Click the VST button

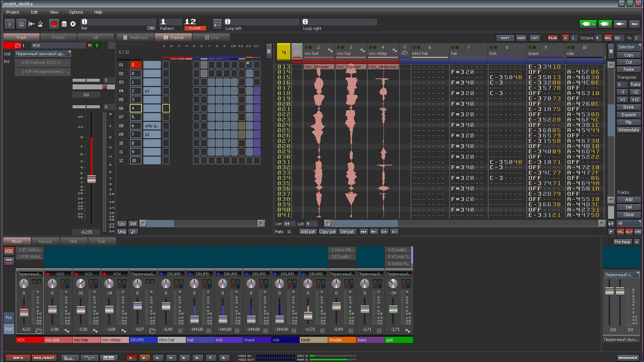tap(535, 38)
